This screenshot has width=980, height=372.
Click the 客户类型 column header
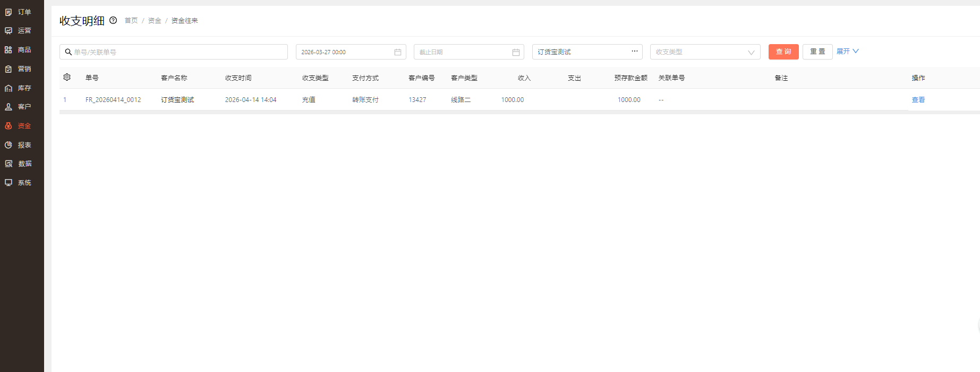(x=464, y=78)
